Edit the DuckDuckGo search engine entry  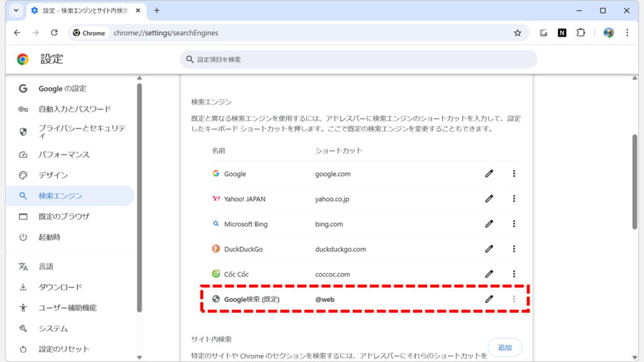489,249
